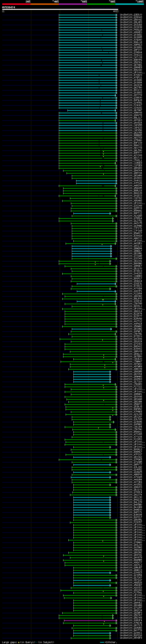The width and height of the screenshot is (146, 644).
Task: Select the UniRef100_Q3V6C5 label
Action: click(x=131, y=572)
